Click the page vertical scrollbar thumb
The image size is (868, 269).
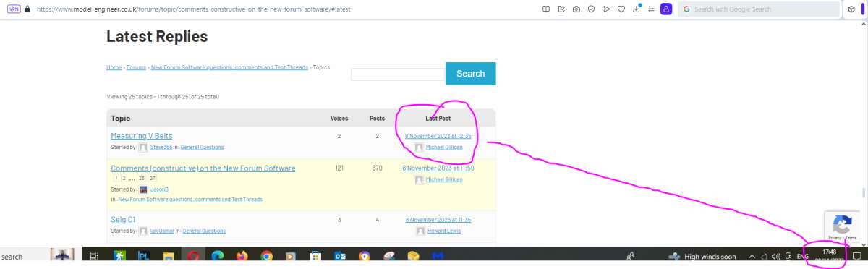tap(863, 192)
